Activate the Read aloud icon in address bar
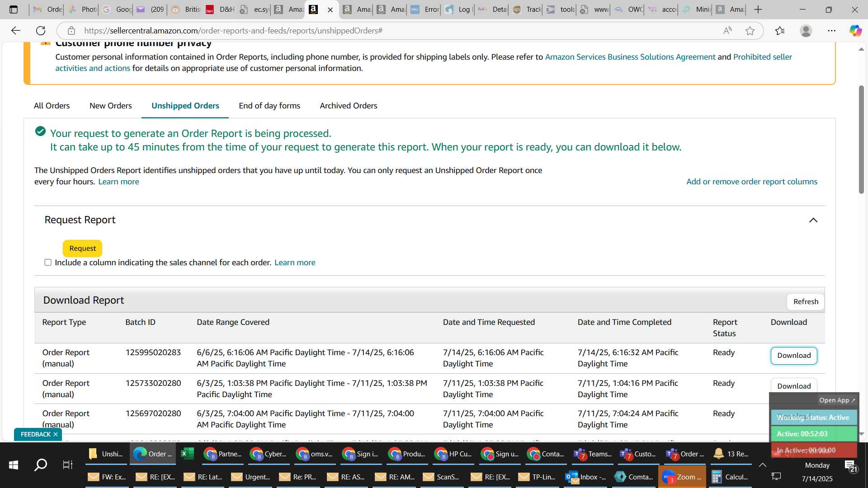This screenshot has width=868, height=488. coord(727,30)
